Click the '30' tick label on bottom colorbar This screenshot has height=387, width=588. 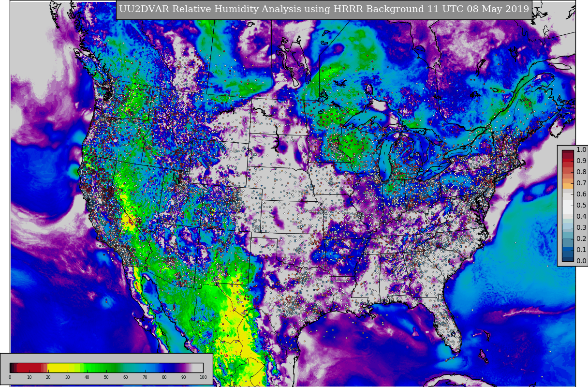point(68,377)
